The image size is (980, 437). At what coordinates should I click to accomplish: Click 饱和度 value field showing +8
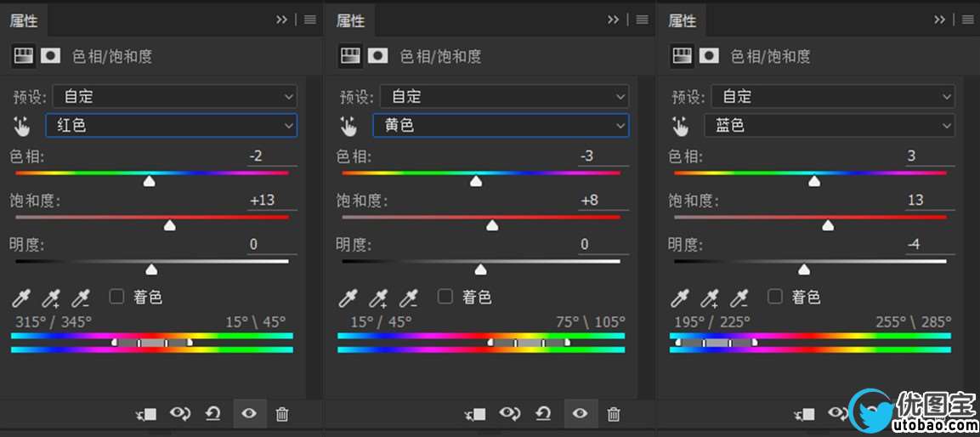tap(603, 201)
